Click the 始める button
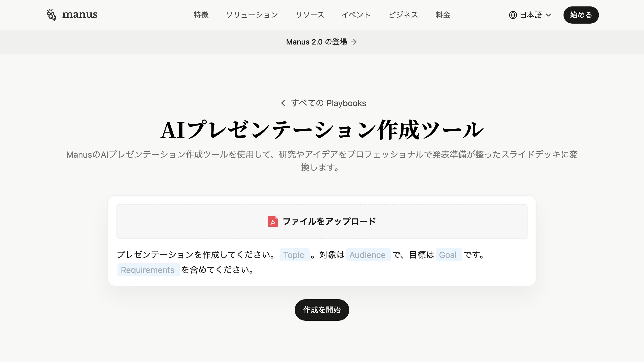Screen dimensions: 644x362 tap(581, 15)
